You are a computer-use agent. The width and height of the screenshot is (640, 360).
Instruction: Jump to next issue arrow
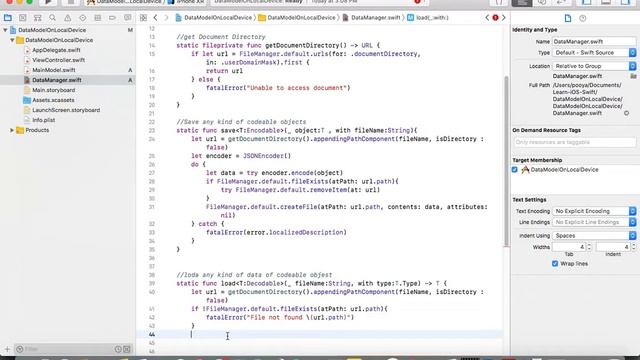point(504,18)
